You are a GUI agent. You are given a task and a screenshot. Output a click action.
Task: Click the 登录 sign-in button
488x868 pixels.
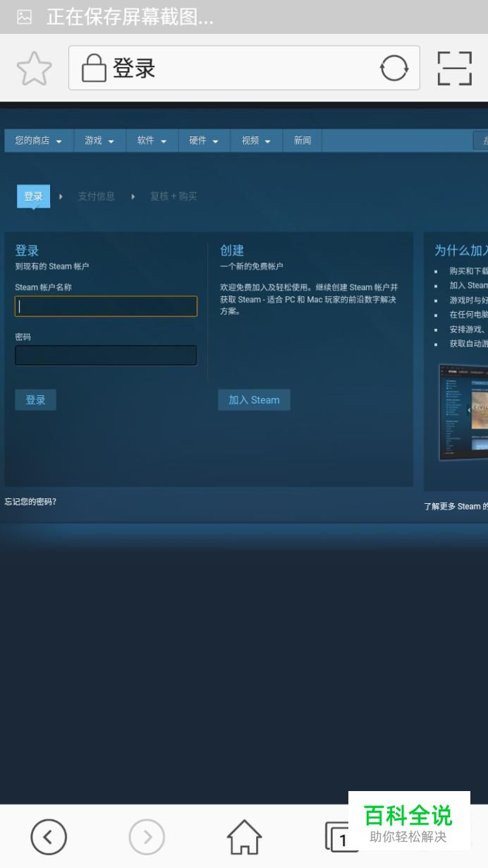[x=35, y=400]
